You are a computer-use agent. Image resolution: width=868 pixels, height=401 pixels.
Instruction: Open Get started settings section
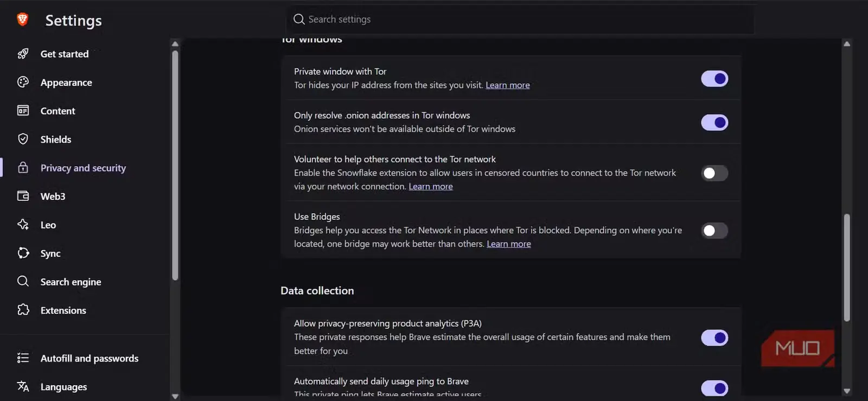(x=65, y=54)
